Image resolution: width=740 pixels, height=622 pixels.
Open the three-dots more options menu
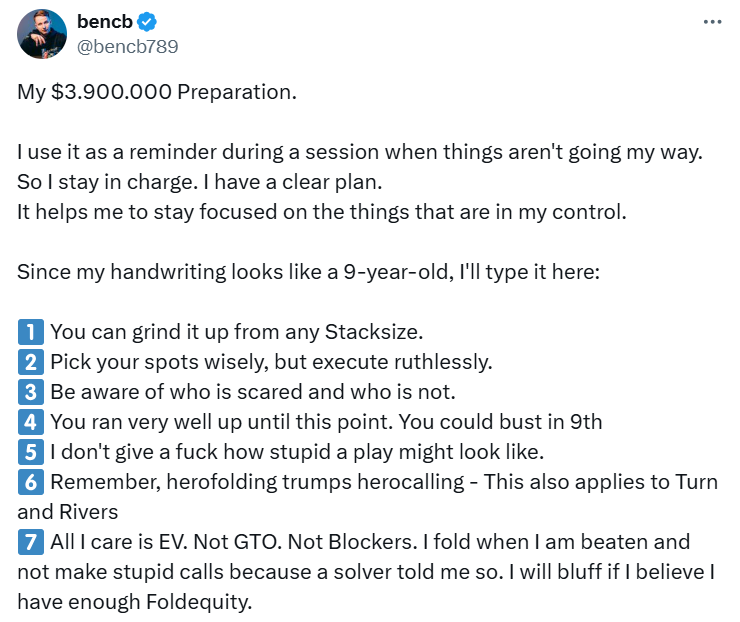712,22
